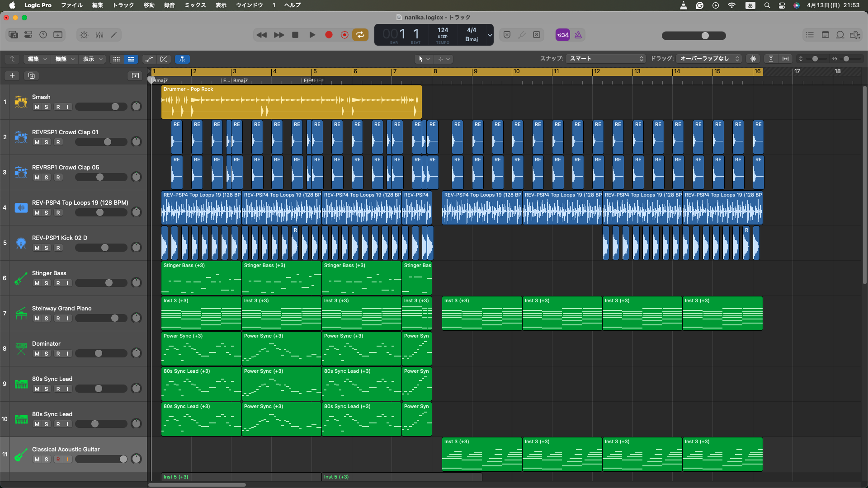Image resolution: width=868 pixels, height=488 pixels.
Task: Toggle the Cycle loop button
Action: (x=360, y=35)
